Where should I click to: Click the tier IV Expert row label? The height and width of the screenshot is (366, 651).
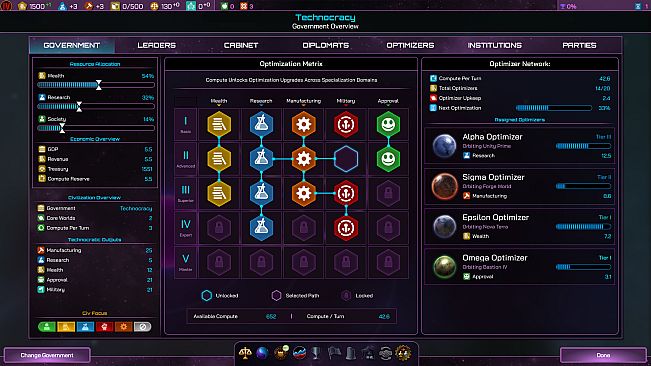coord(186,228)
